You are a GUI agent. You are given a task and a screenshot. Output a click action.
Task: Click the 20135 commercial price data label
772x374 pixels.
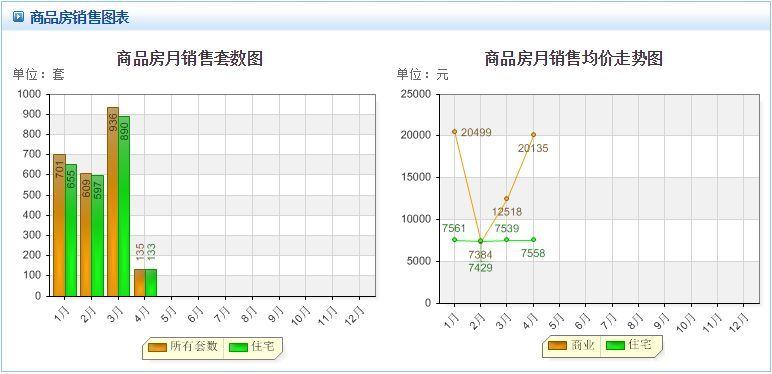click(533, 148)
